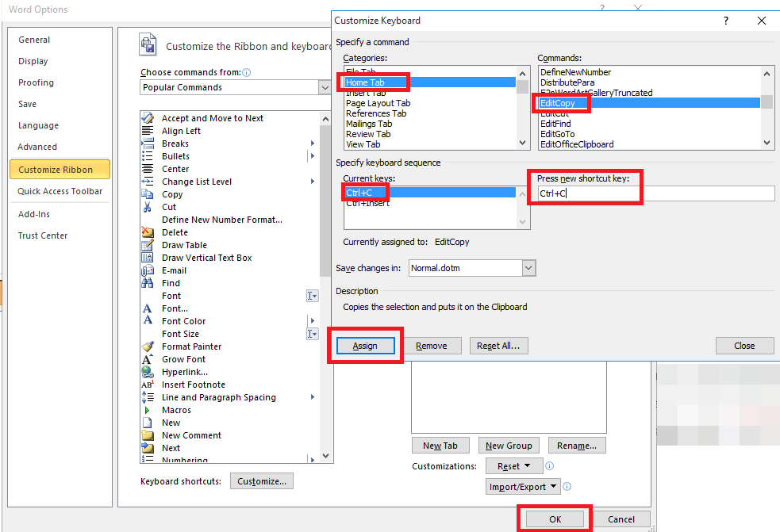Image resolution: width=780 pixels, height=532 pixels.
Task: Open the Choose commands from dropdown
Action: 325,87
